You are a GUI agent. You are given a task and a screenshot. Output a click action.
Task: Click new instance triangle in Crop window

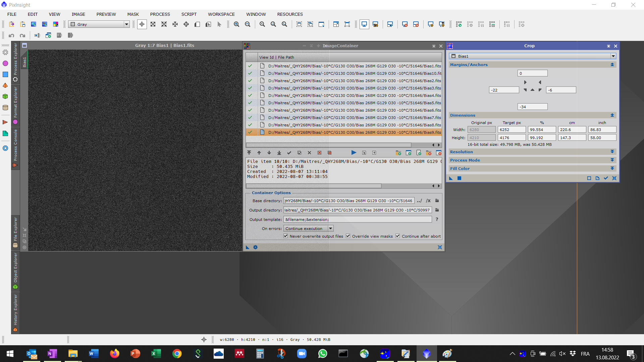451,178
